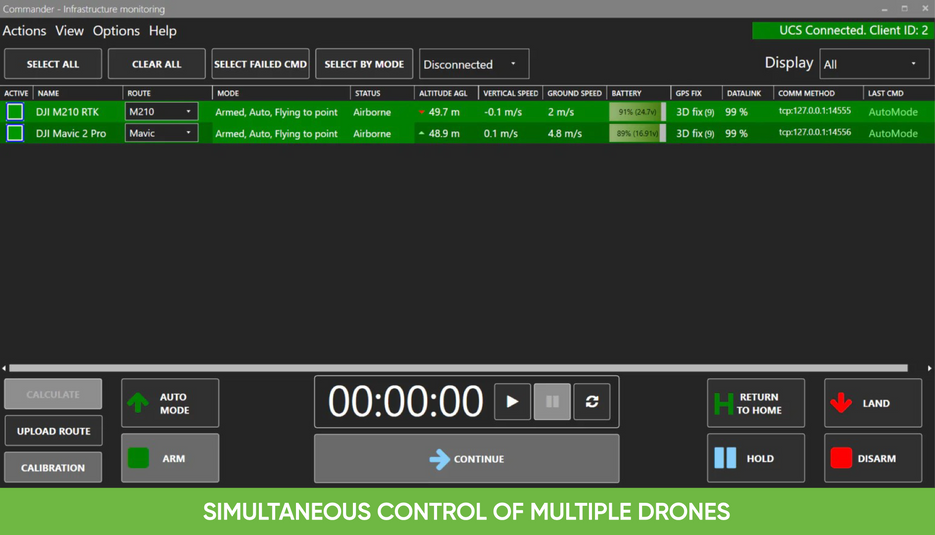The height and width of the screenshot is (535, 935).
Task: Click the Select Failed Cmd button
Action: click(x=260, y=64)
